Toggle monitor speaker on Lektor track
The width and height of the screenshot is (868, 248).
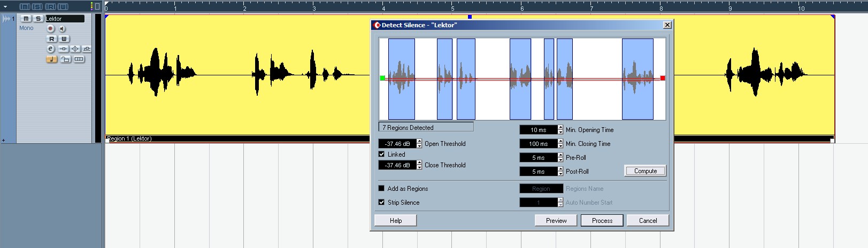click(x=62, y=29)
